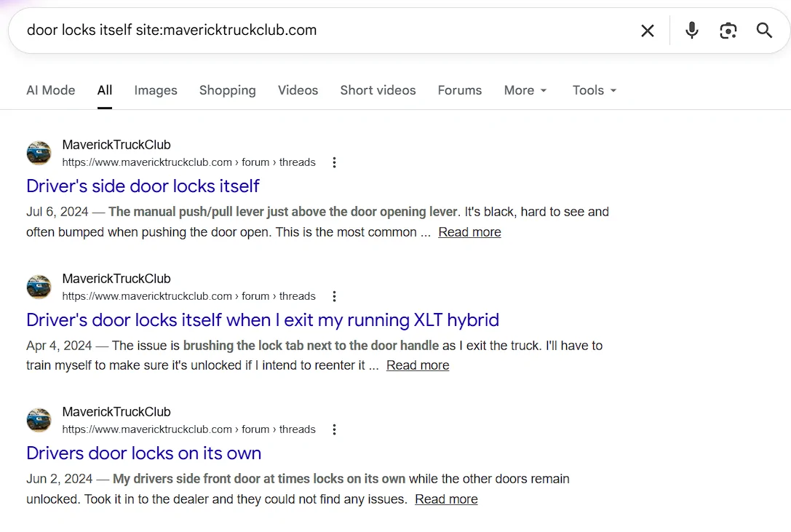Click MaverickTruckClub site name above XLT hybrid result

pos(116,279)
